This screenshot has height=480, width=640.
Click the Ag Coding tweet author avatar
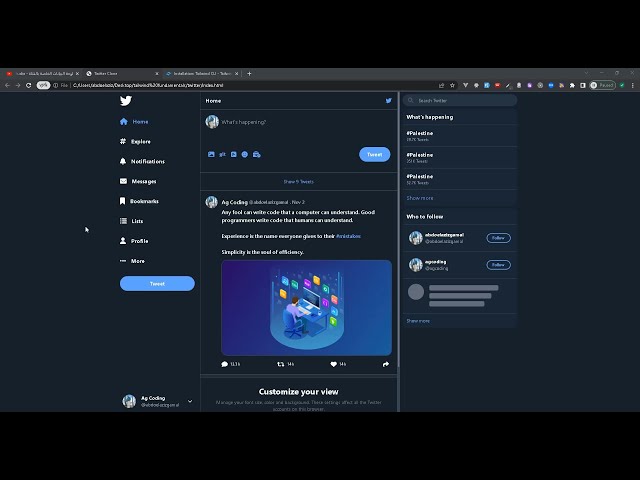point(211,202)
